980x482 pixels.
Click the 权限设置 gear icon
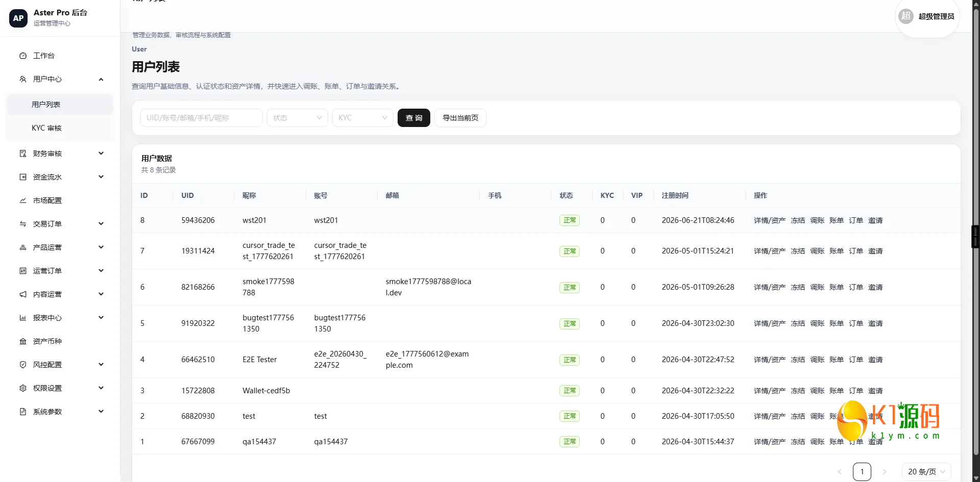coord(23,388)
